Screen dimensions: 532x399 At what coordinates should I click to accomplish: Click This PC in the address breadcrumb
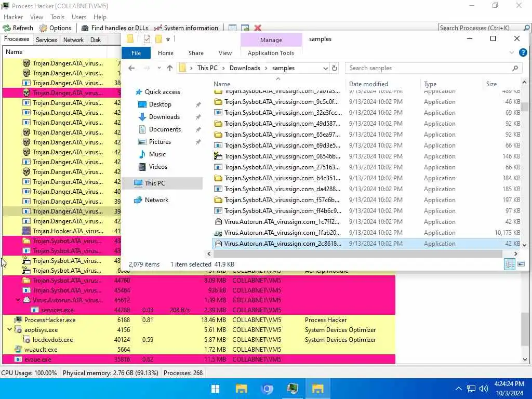pos(207,68)
